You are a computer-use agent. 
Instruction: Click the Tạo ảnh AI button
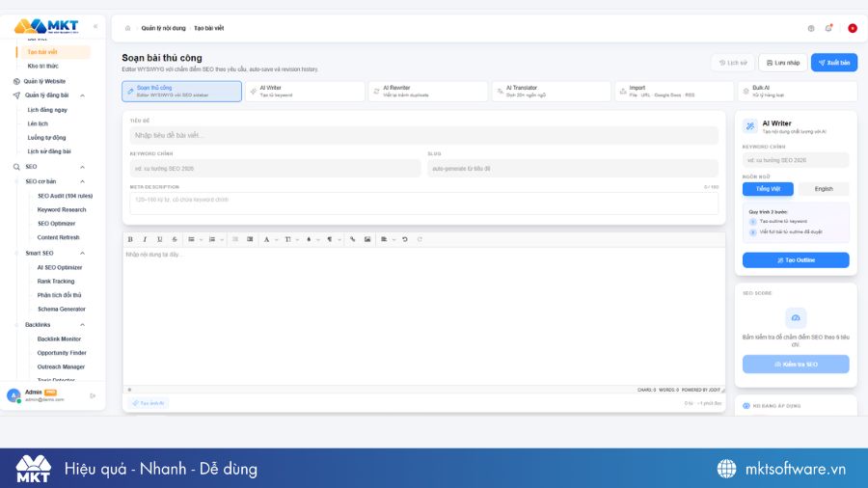(x=149, y=403)
